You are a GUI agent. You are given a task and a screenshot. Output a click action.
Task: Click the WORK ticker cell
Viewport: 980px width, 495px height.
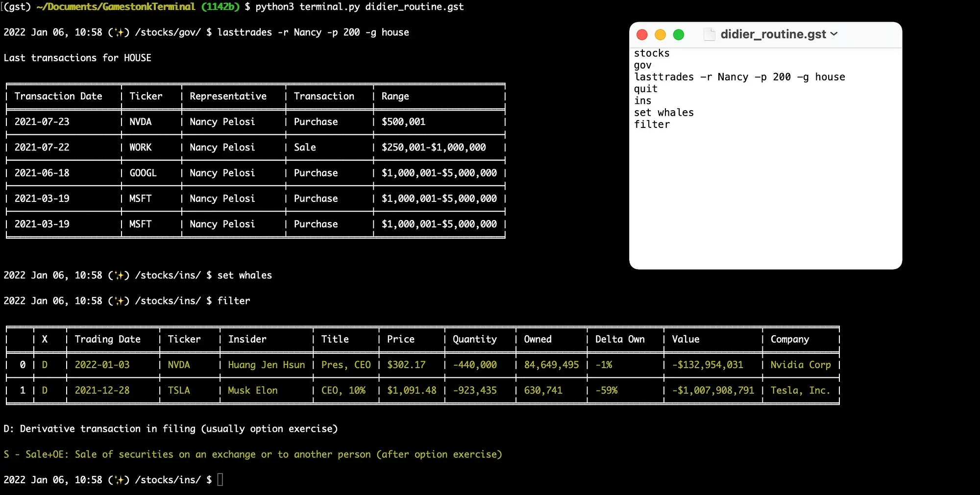[141, 148]
